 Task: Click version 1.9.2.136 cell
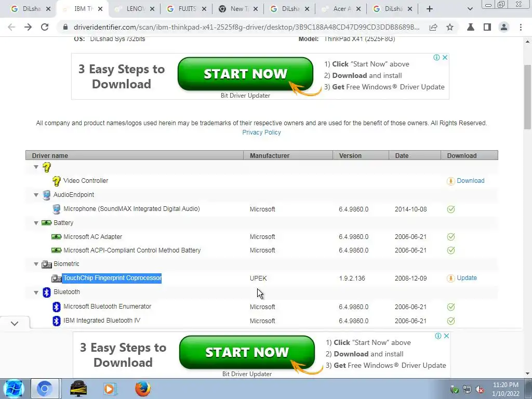[352, 278]
